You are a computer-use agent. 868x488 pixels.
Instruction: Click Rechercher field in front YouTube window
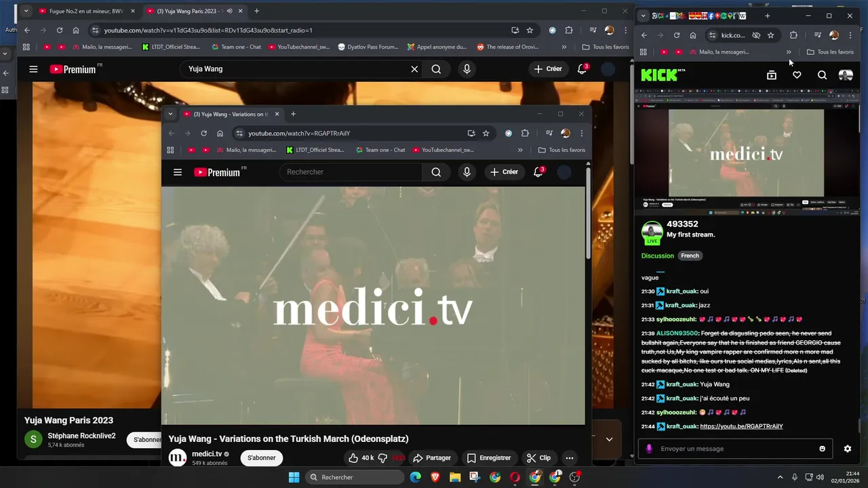[x=351, y=172]
